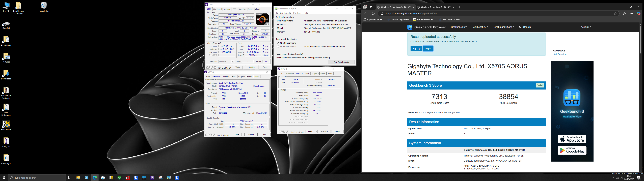Screen dimensions: 644x181
Task: Select the Benchmark Software folder icon
Action: [x=6, y=93]
